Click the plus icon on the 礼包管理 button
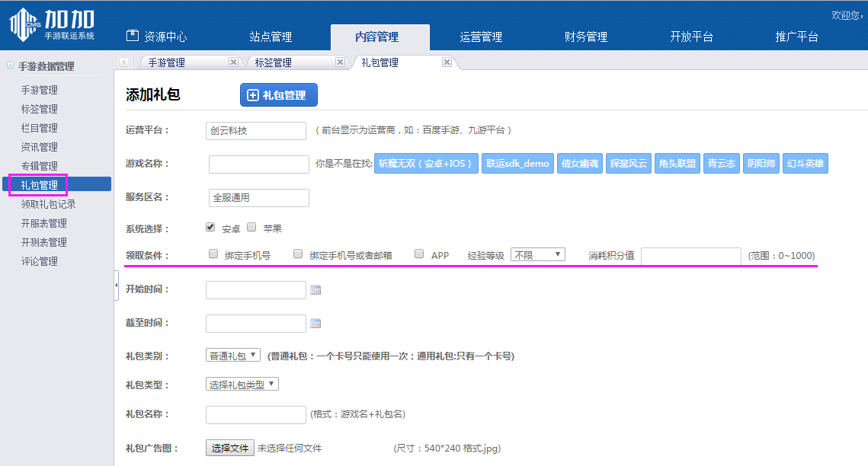The width and height of the screenshot is (868, 466). pyautogui.click(x=251, y=94)
